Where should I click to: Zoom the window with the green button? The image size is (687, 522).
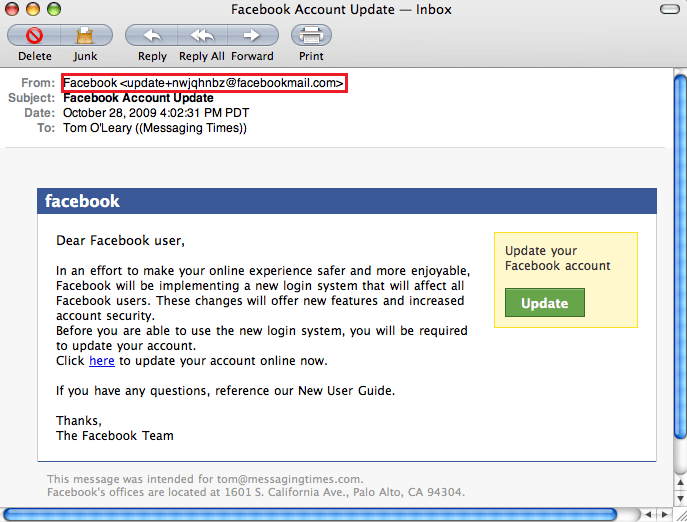54,9
